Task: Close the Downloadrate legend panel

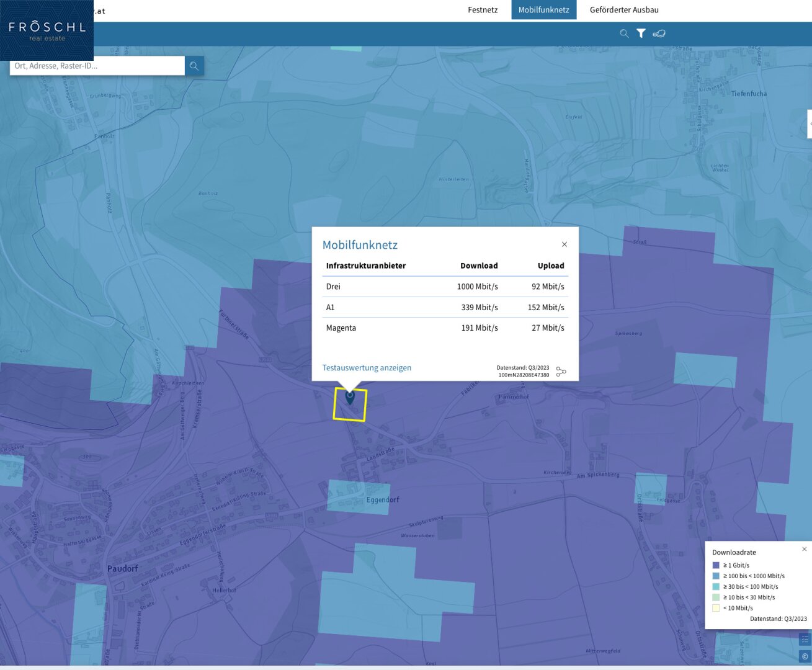Action: (804, 549)
